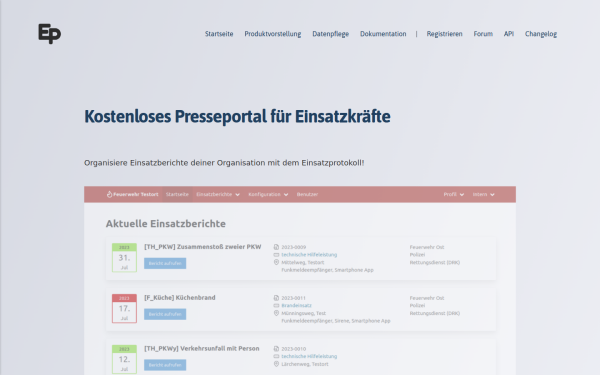Select report number 2023-0010
Viewport: 600px width, 375px height.
[x=293, y=349]
